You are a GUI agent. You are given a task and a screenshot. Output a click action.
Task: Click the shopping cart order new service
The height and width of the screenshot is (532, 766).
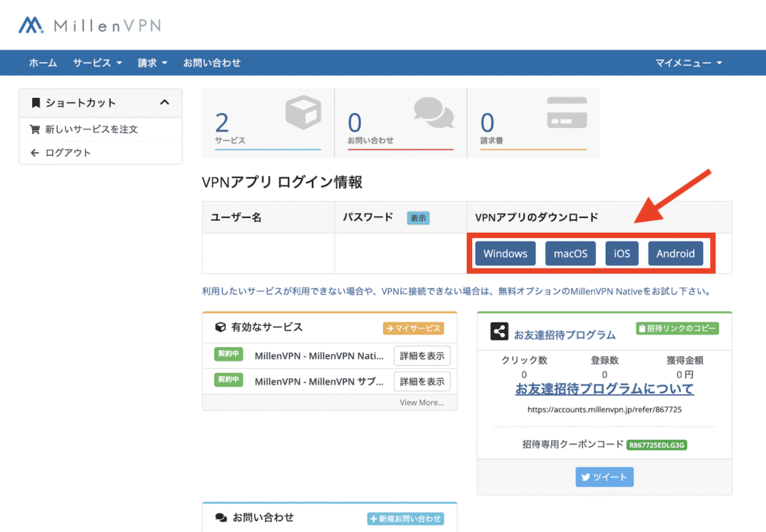pos(34,129)
